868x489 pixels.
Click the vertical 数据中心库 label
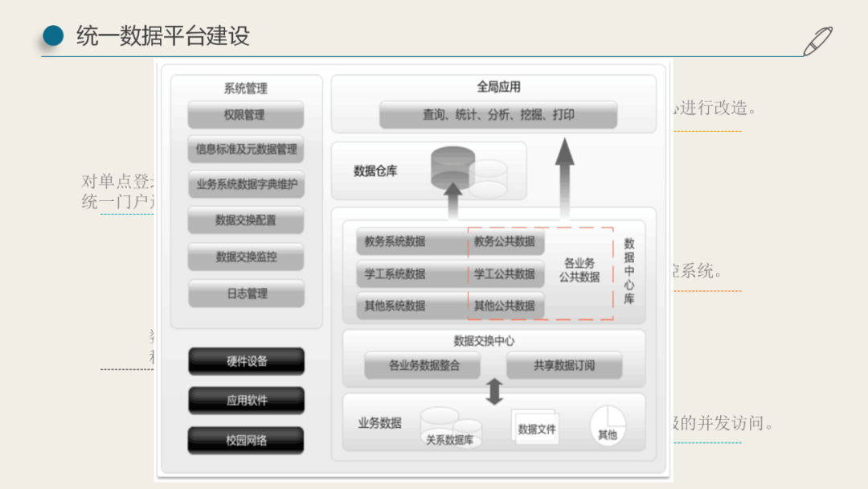coord(628,271)
